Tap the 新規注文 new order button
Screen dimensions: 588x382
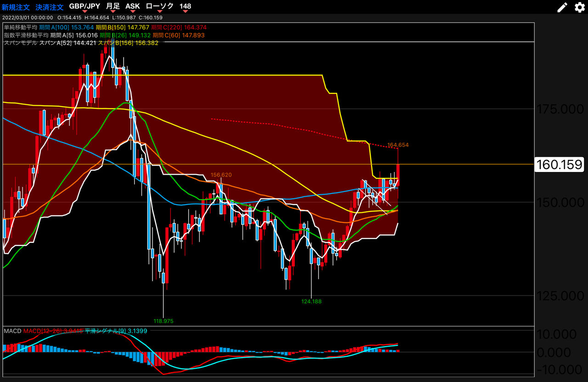(x=16, y=6)
